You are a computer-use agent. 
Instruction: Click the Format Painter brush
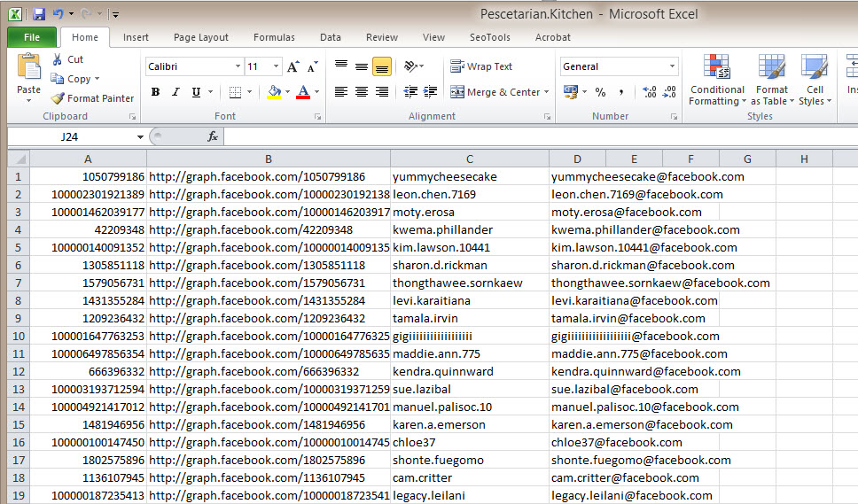point(58,98)
